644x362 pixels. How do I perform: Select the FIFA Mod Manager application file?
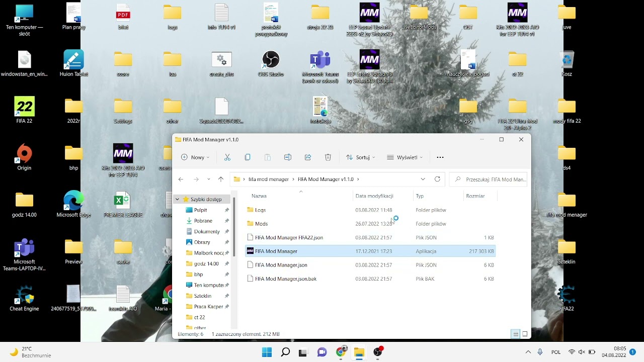(370, 251)
